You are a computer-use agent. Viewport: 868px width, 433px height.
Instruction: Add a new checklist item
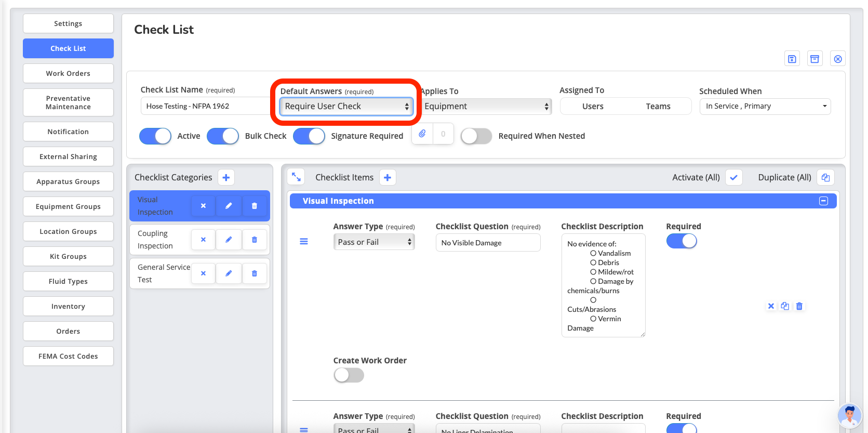click(388, 177)
